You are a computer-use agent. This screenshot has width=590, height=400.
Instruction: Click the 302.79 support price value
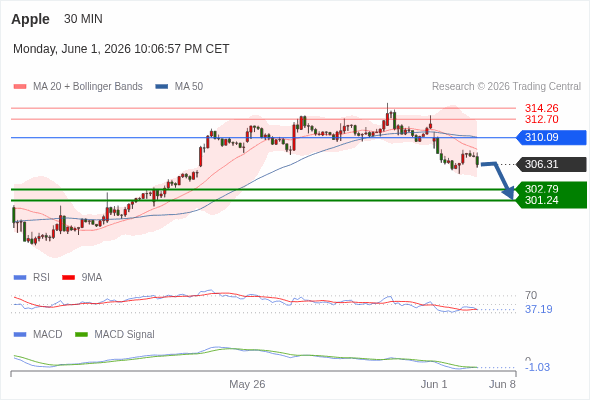coord(542,189)
